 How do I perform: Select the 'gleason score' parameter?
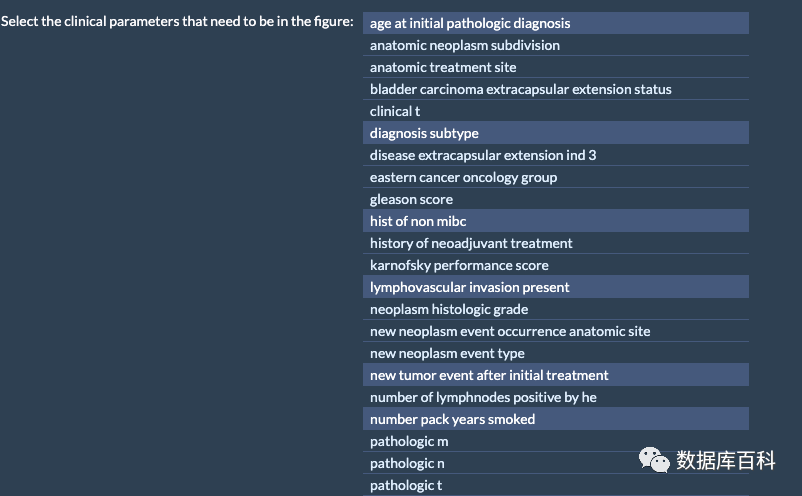click(411, 199)
